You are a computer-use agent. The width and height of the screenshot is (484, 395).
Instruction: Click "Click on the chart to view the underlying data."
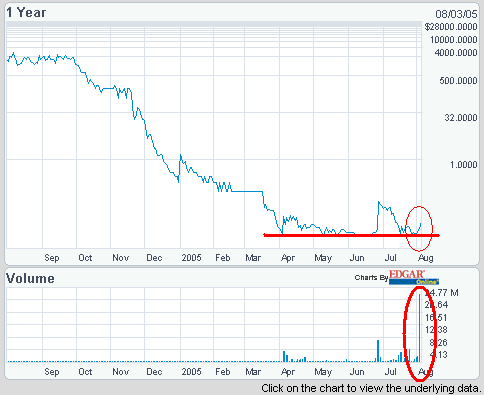(371, 388)
